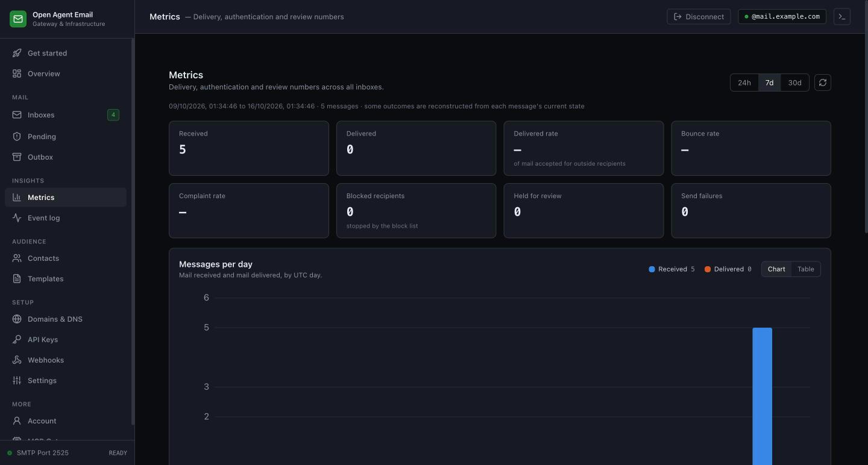Click the Disconnect exit arrow icon

(678, 17)
